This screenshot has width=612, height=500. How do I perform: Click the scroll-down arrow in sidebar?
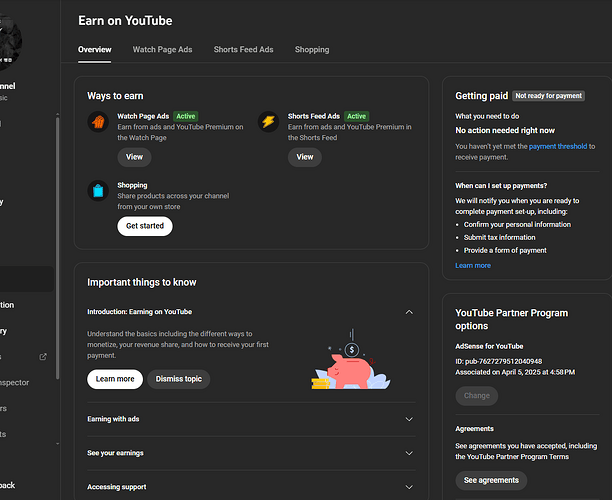click(57, 443)
